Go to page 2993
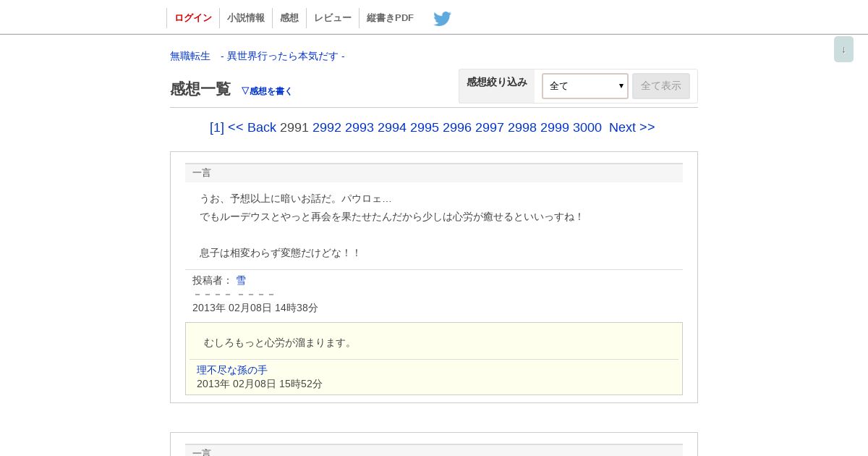 pyautogui.click(x=359, y=127)
